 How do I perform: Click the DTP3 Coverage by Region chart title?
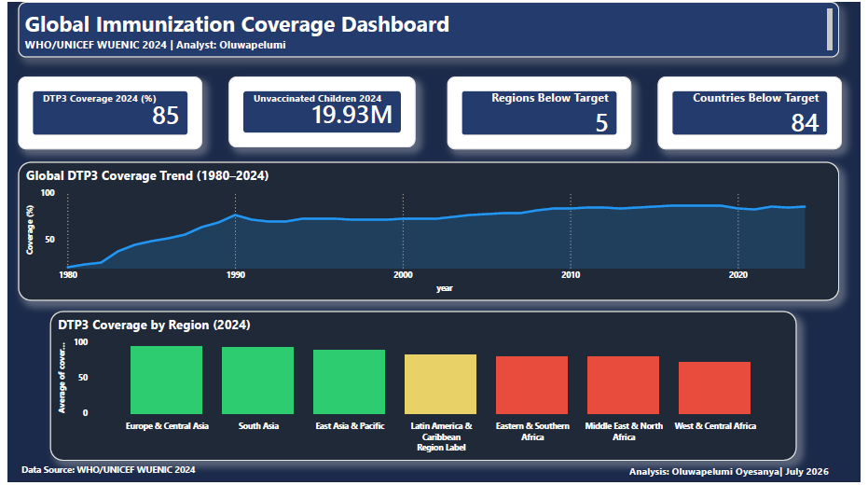(154, 325)
